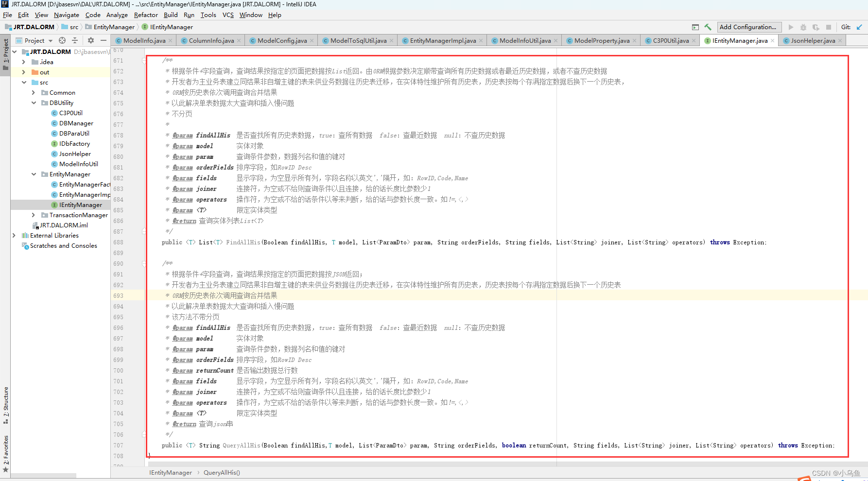Click the Run play icon in toolbar
868x481 pixels.
pos(791,27)
